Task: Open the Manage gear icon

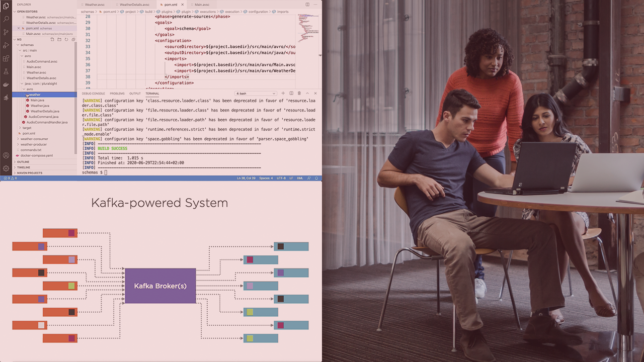Action: click(x=6, y=168)
